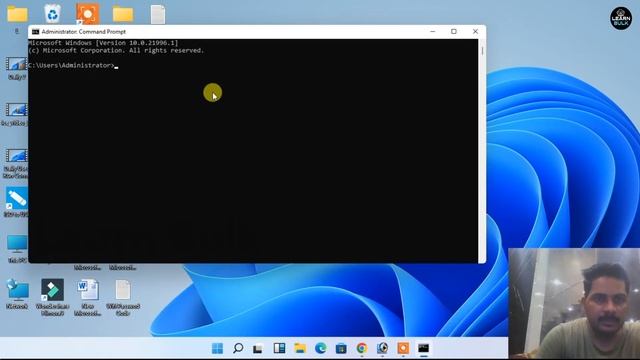This screenshot has height=360, width=640.
Task: Click the C:\Users\Administrator> prompt line
Action: pyautogui.click(x=71, y=65)
